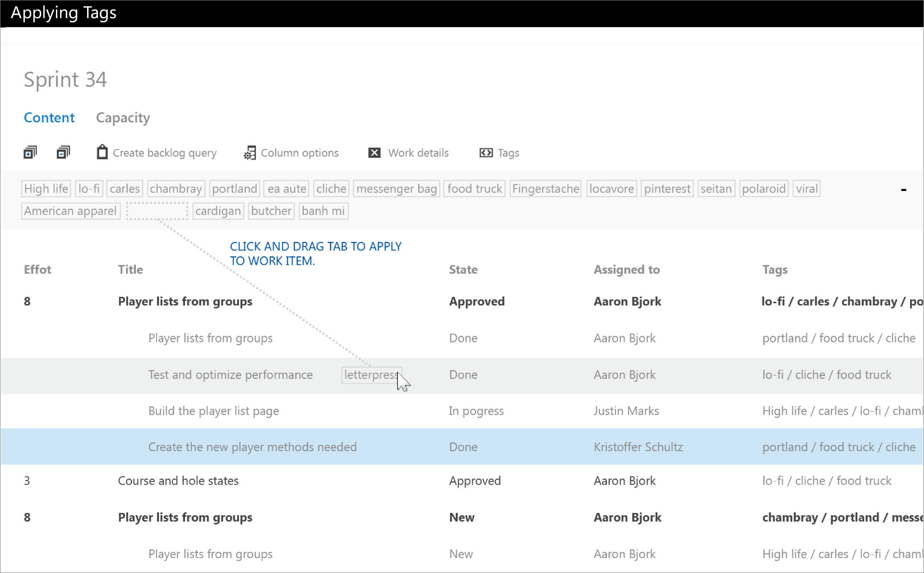This screenshot has height=573, width=924.
Task: Select the seitan tag
Action: coord(716,189)
